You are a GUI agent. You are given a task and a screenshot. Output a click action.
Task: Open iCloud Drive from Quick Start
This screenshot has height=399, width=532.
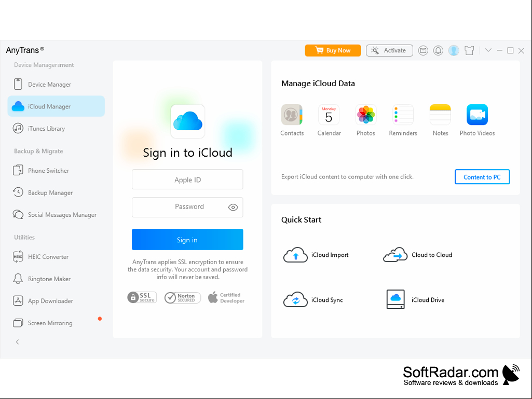pos(415,299)
